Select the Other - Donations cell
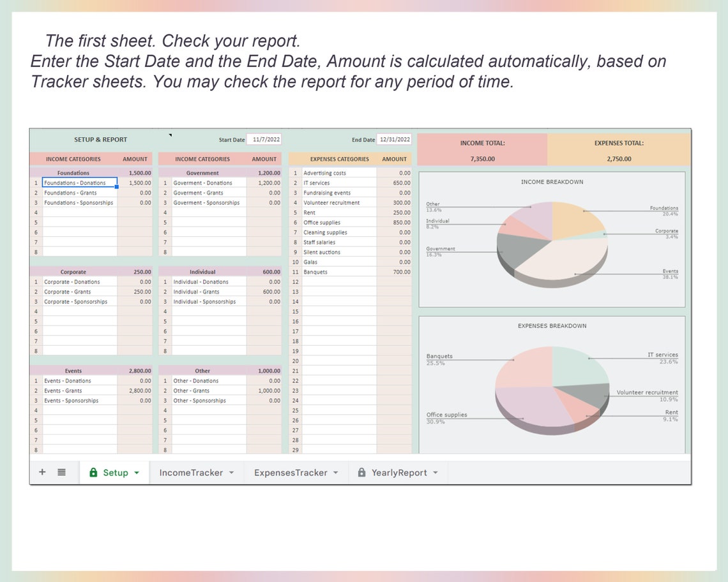Image resolution: width=728 pixels, height=582 pixels. (209, 380)
